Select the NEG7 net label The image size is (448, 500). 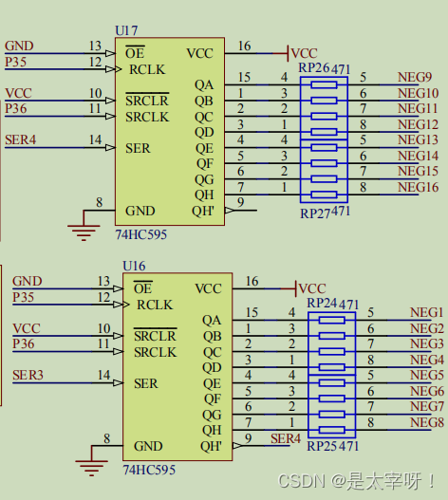(427, 407)
